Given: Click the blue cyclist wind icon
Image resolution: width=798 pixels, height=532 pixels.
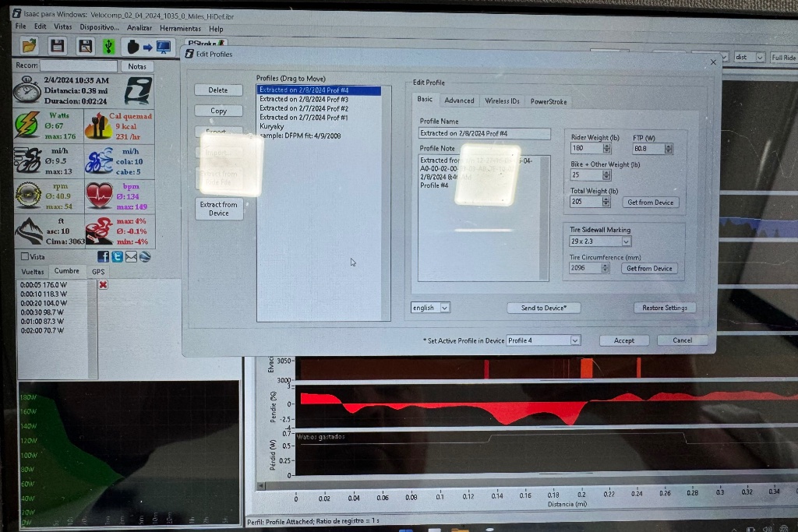Looking at the screenshot, I should pyautogui.click(x=99, y=161).
